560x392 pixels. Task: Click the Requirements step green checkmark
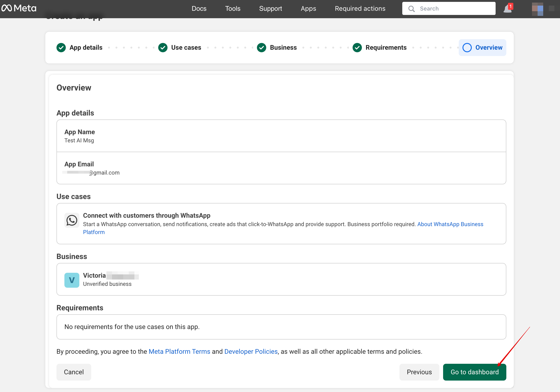pyautogui.click(x=357, y=48)
